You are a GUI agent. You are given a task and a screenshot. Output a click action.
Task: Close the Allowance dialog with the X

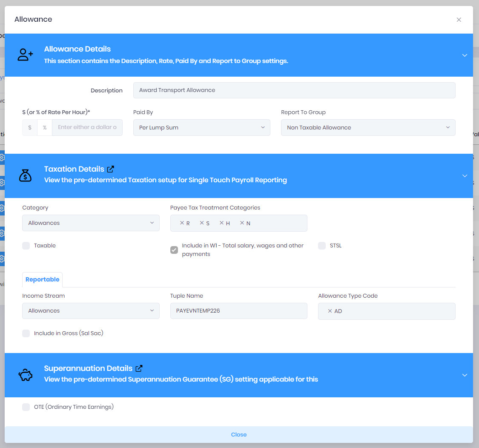coord(459,20)
